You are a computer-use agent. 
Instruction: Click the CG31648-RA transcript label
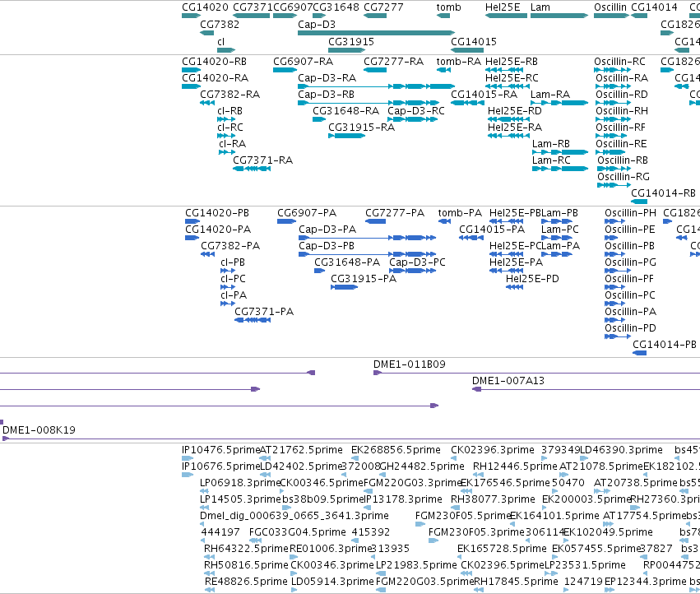pyautogui.click(x=346, y=111)
